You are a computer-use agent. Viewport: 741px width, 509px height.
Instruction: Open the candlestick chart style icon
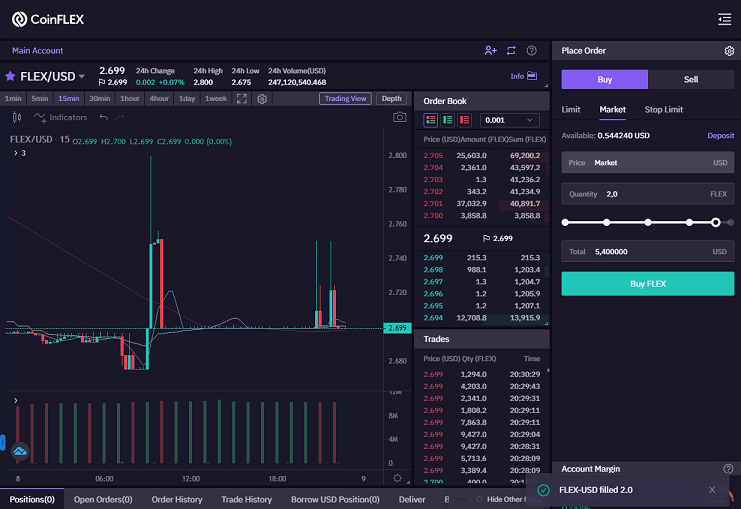[x=17, y=117]
